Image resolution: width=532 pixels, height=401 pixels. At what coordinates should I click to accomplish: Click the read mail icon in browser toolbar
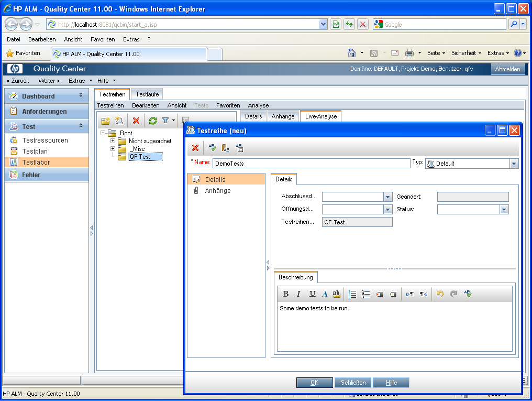click(x=395, y=53)
